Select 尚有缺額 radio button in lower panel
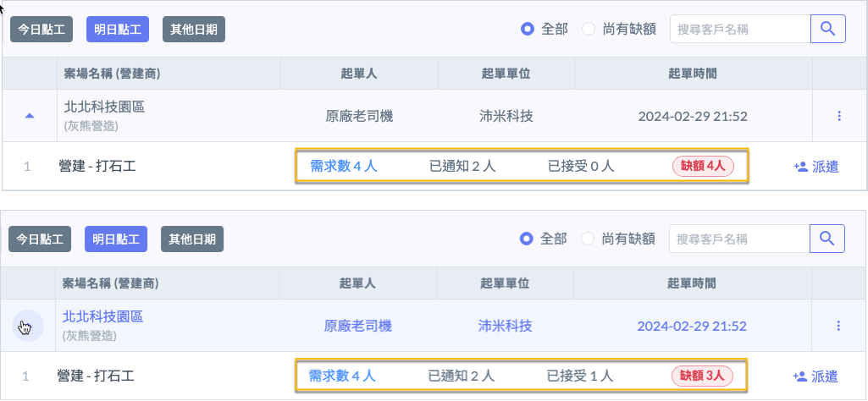868x401 pixels. coord(588,239)
